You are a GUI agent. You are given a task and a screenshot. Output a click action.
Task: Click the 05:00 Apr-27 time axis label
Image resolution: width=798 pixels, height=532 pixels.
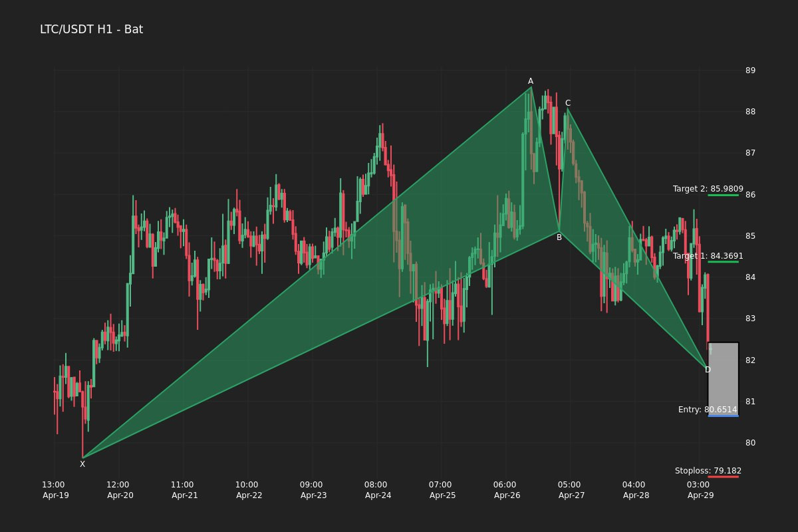[571, 490]
